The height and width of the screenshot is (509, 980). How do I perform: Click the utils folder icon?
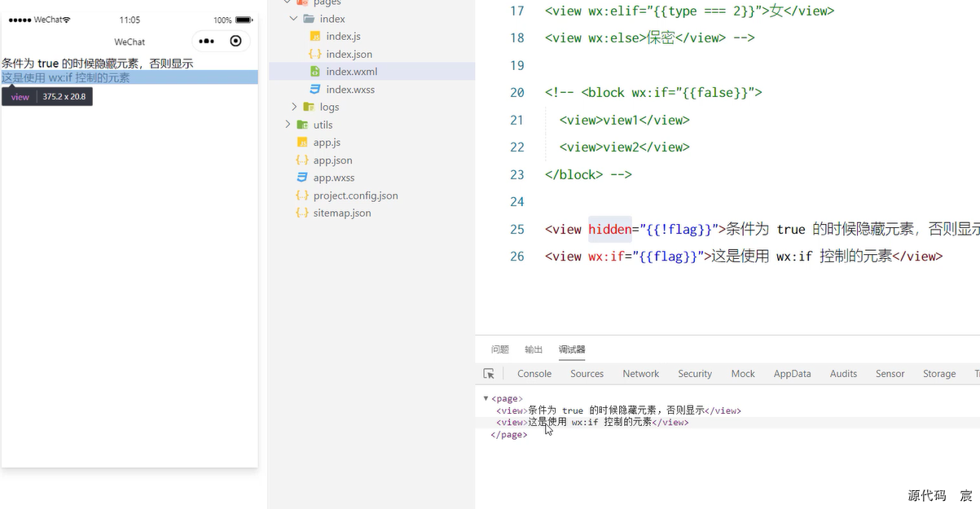pyautogui.click(x=302, y=125)
